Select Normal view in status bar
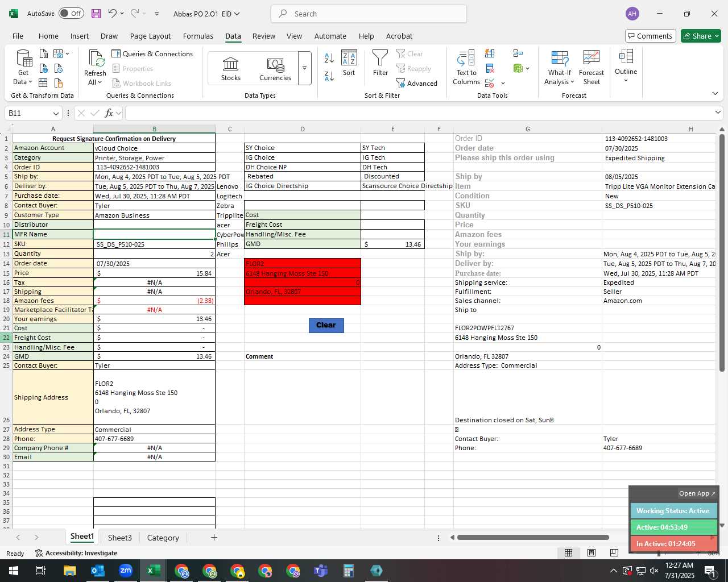Image resolution: width=728 pixels, height=582 pixels. [568, 553]
